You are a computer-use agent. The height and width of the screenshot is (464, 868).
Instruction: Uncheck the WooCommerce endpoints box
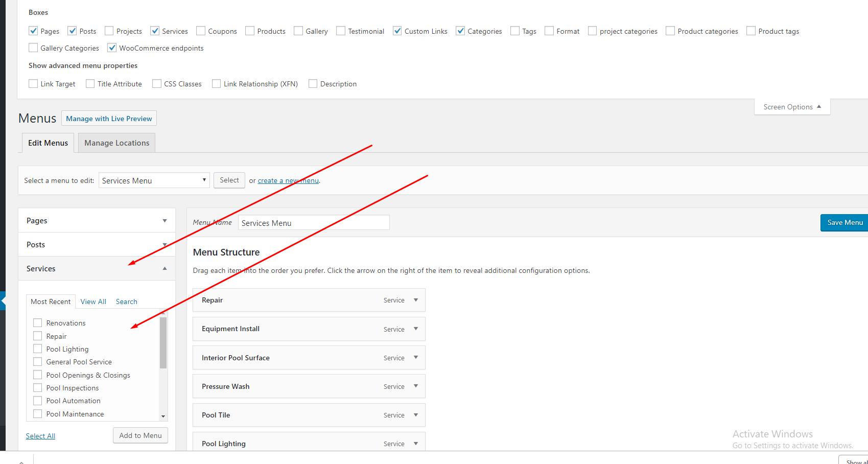112,48
